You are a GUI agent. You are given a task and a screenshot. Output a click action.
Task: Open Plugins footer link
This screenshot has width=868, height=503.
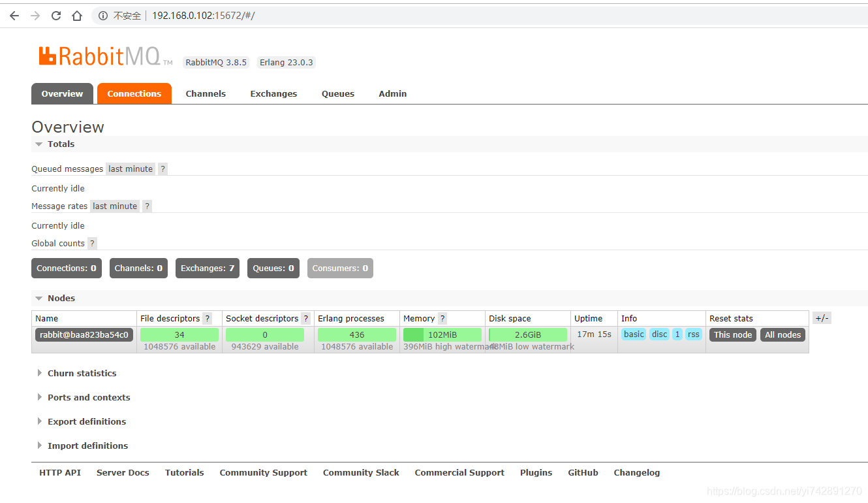coord(536,472)
